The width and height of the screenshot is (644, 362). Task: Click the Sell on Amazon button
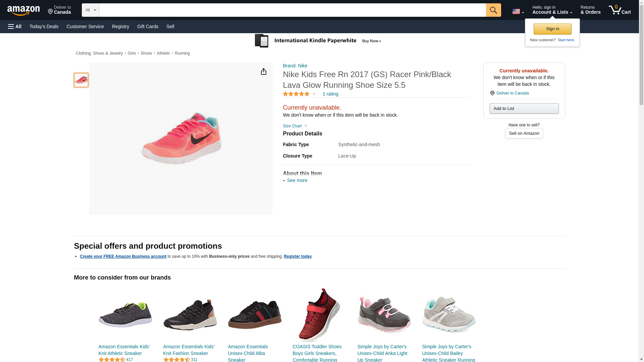524,133
